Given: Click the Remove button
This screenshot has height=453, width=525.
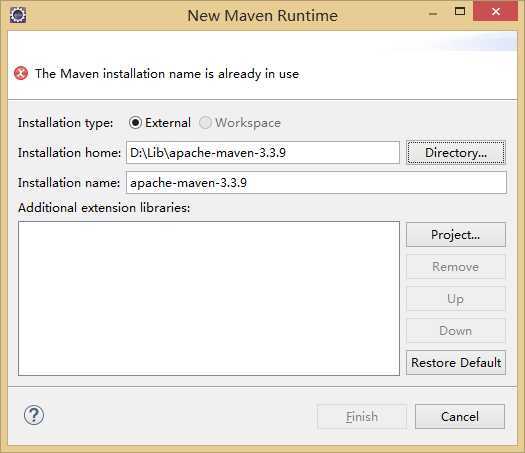Looking at the screenshot, I should [456, 267].
